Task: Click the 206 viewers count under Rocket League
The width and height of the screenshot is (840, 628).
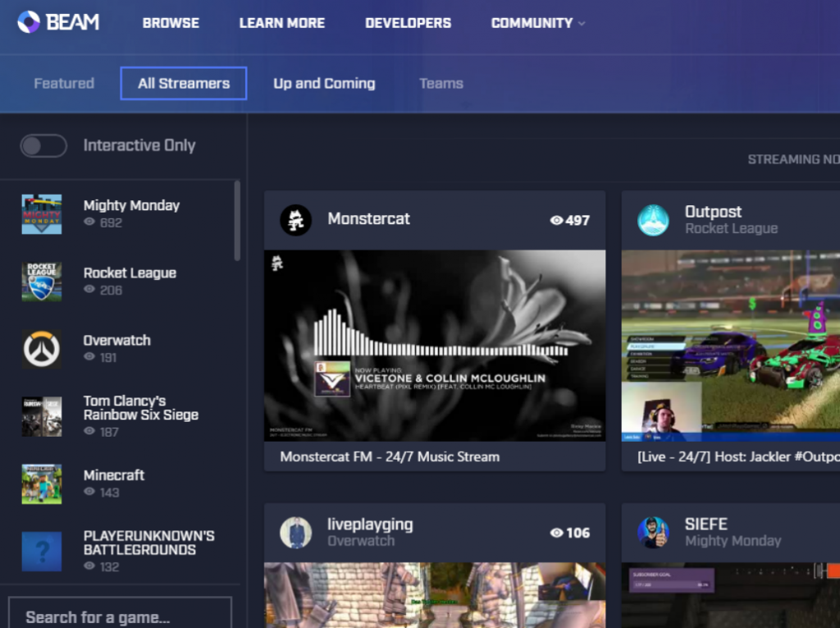Action: click(111, 290)
